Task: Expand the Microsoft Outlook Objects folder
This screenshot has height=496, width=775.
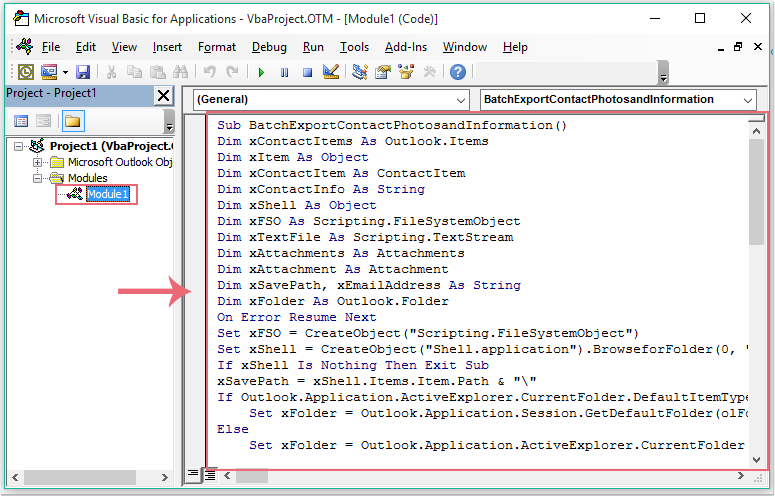Action: pos(37,162)
